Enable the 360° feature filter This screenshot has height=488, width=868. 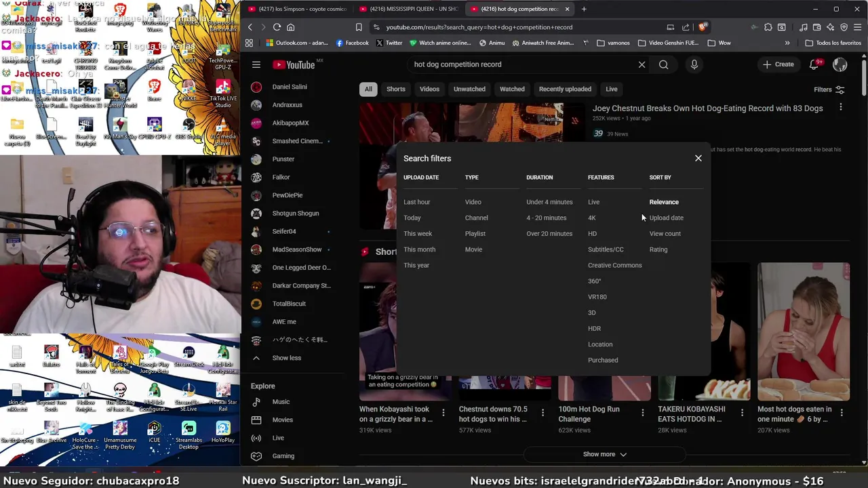pos(594,281)
